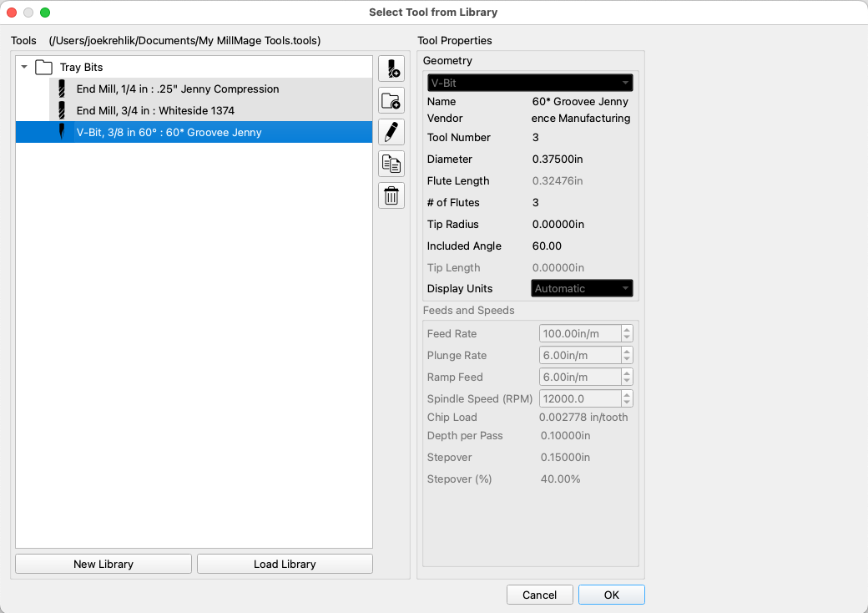Click the Name value 60* Groovee Jenny
Viewport: 868px width, 613px height.
(x=580, y=101)
